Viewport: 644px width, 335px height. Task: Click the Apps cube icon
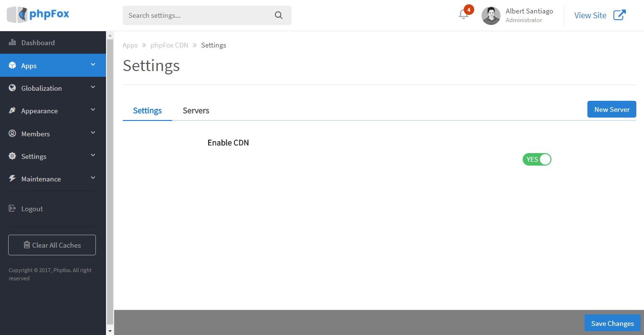tap(12, 65)
